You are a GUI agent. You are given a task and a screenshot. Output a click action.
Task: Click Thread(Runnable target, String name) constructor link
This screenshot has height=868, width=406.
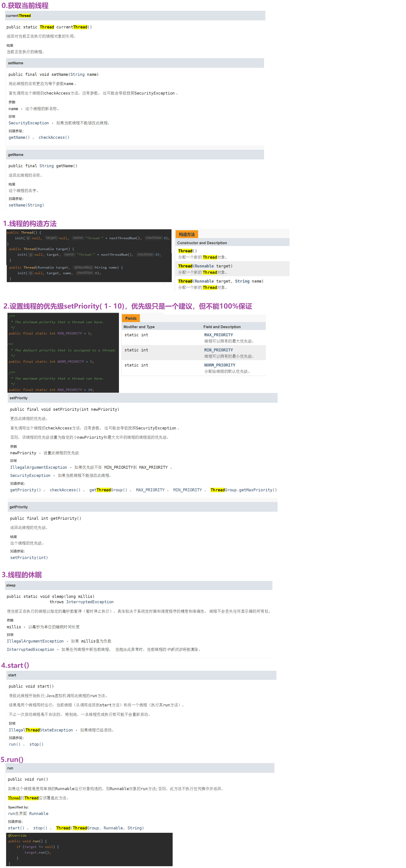(220, 281)
